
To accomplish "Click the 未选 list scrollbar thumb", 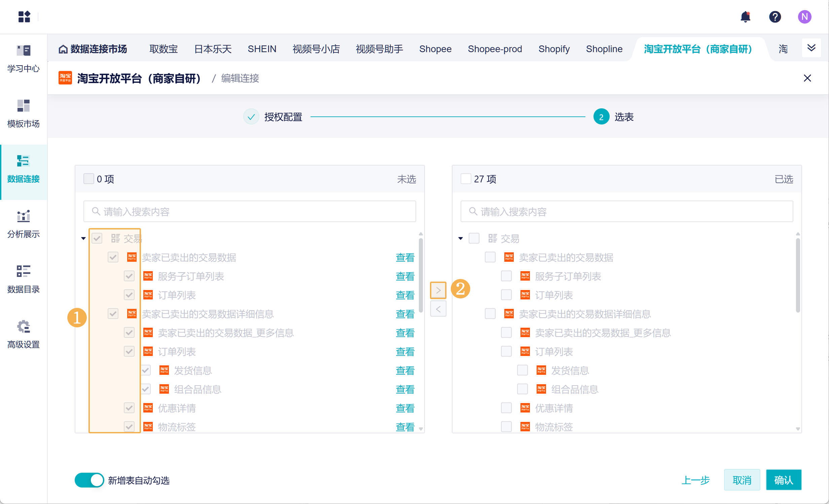I will point(421,275).
